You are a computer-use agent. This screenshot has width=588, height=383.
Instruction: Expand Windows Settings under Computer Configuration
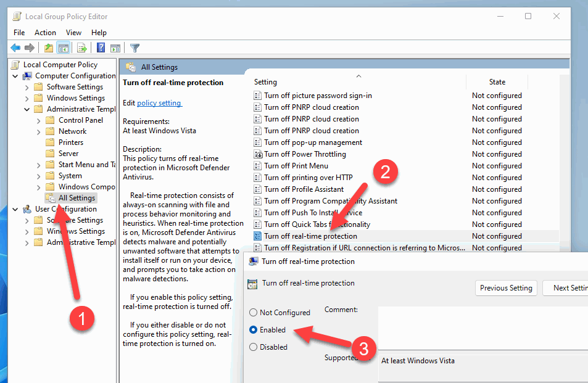pos(27,98)
